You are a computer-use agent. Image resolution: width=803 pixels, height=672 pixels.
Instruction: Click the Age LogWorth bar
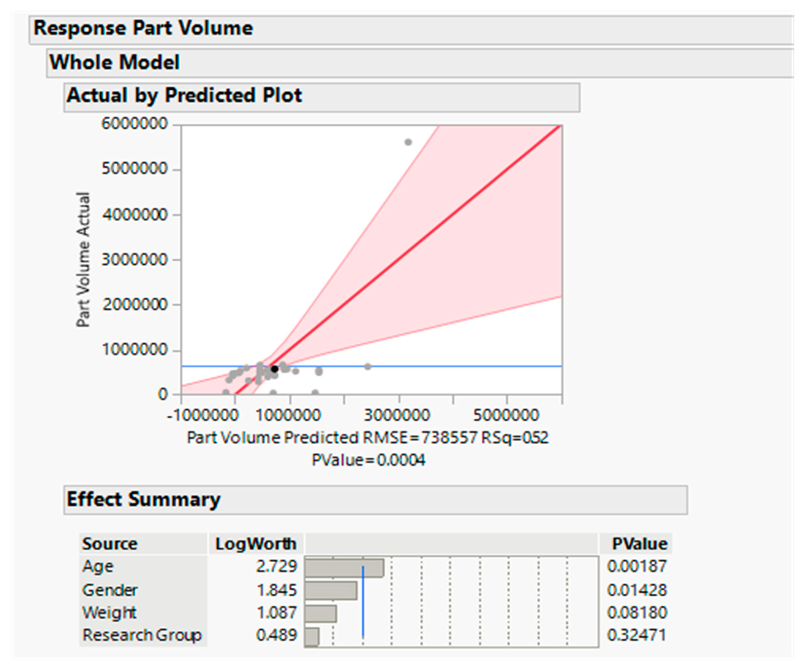coord(344,568)
